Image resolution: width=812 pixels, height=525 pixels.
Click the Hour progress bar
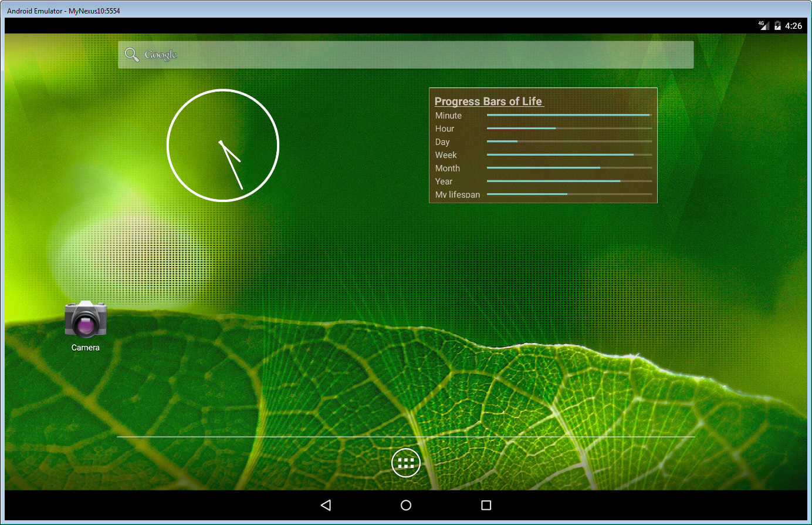(570, 128)
